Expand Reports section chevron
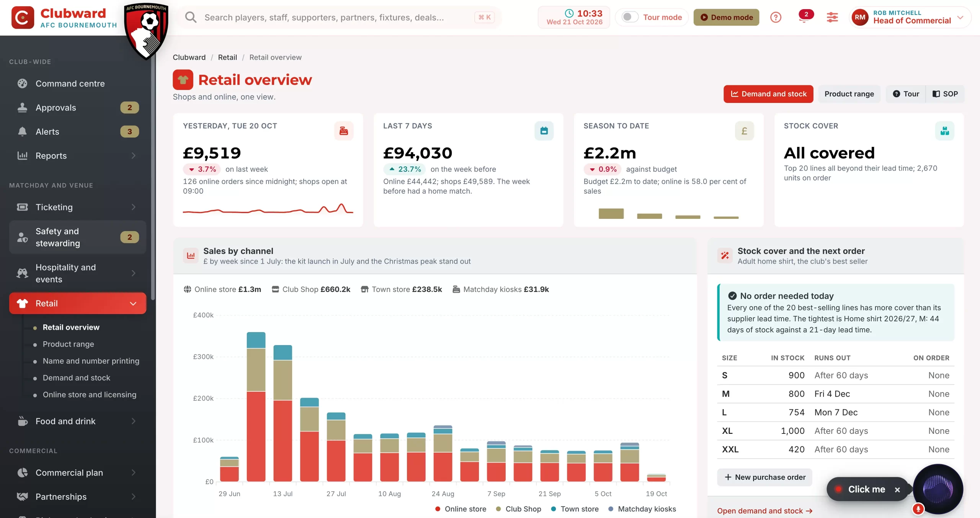Image resolution: width=980 pixels, height=518 pixels. tap(133, 156)
